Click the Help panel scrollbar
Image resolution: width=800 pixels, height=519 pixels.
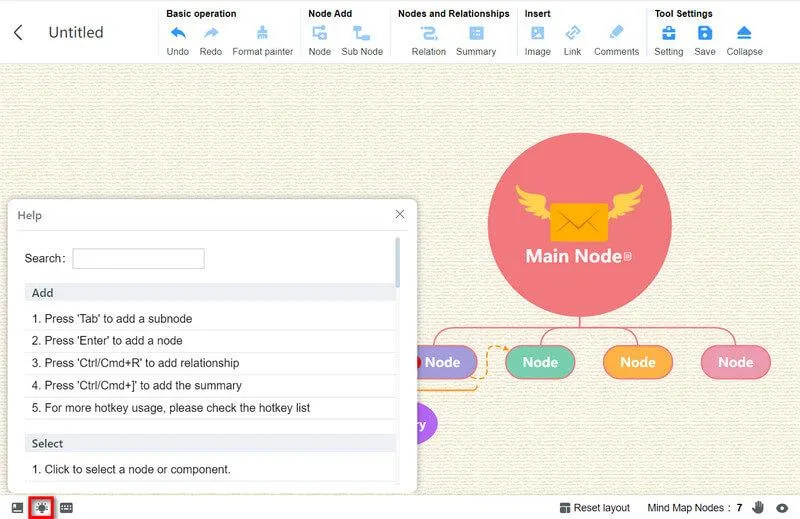pyautogui.click(x=397, y=263)
